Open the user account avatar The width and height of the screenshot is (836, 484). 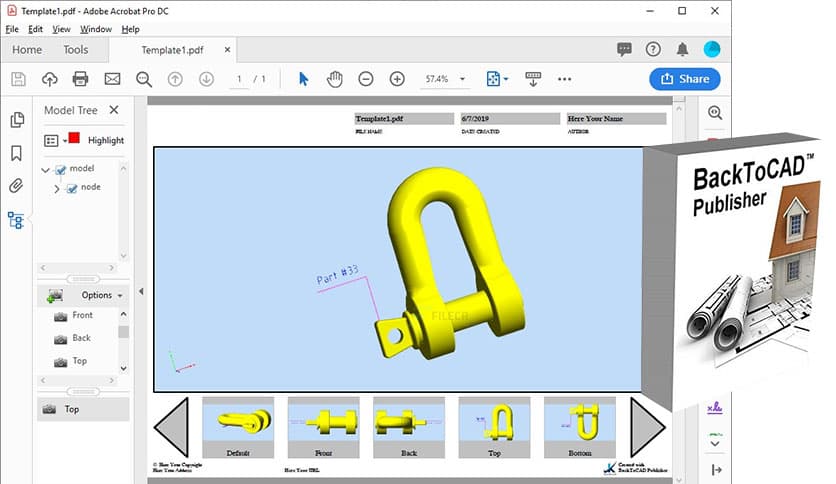point(712,50)
